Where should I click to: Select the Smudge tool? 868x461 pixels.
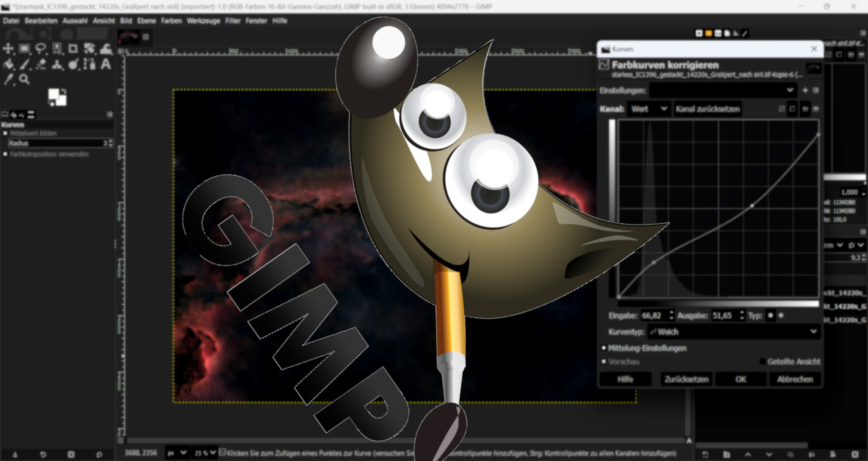73,64
